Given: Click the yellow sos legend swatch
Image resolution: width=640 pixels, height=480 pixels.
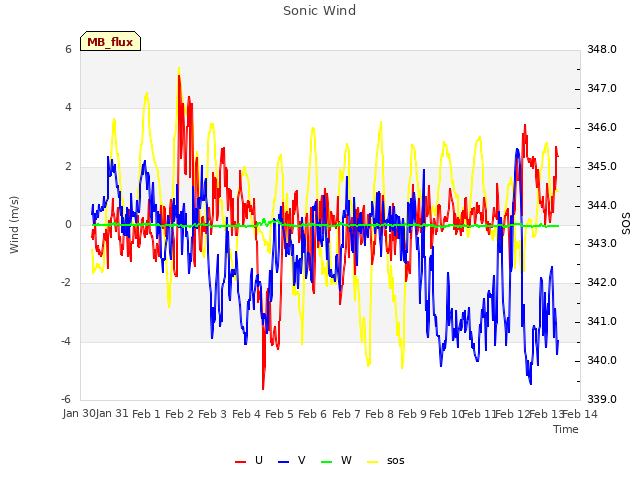Looking at the screenshot, I should (373, 462).
